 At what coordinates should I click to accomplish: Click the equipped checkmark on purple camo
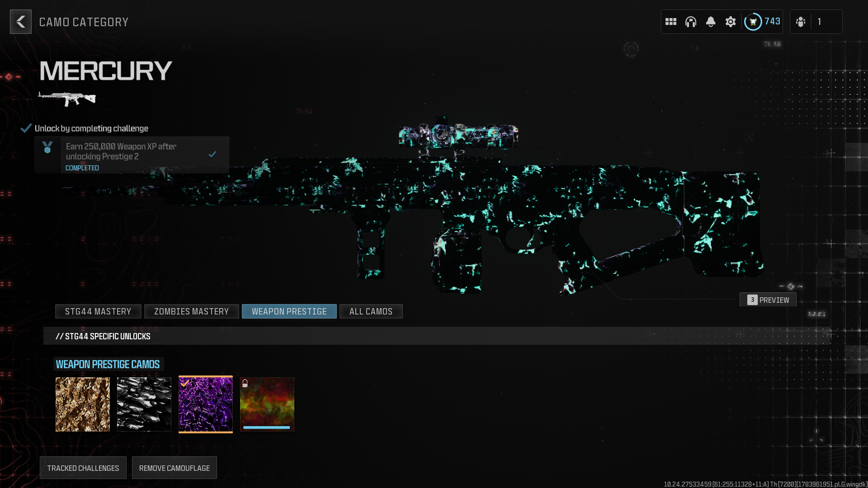[x=184, y=383]
